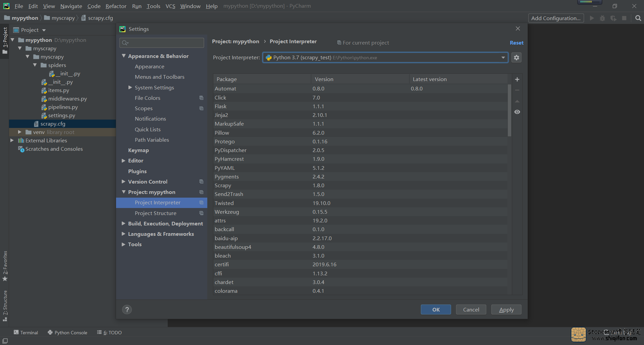Click package list vertical scrollbar
The height and width of the screenshot is (345, 644).
[x=509, y=111]
